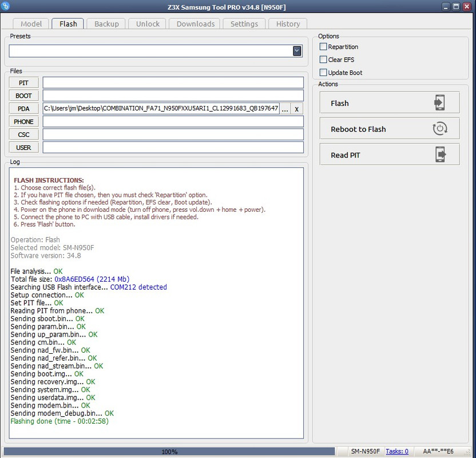Open the Tasks: 0 link
Screen dimensions: 476x458
point(397,451)
